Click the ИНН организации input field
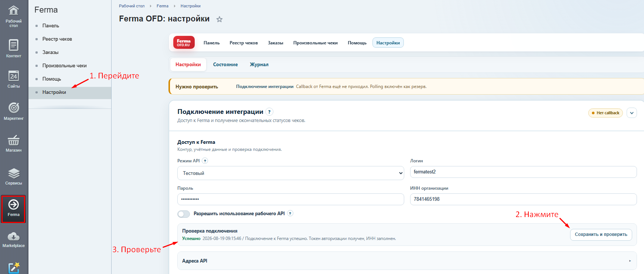Screen dimensions: 644x274 coord(524,199)
